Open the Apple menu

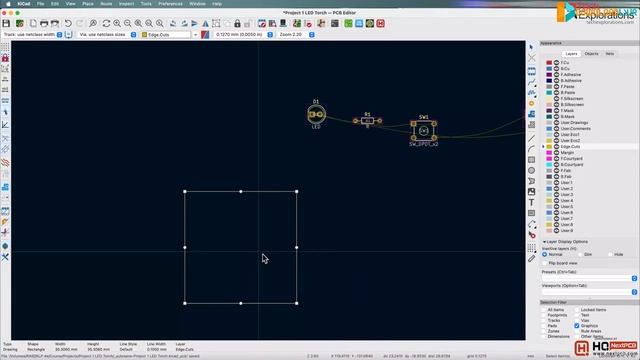coord(9,4)
